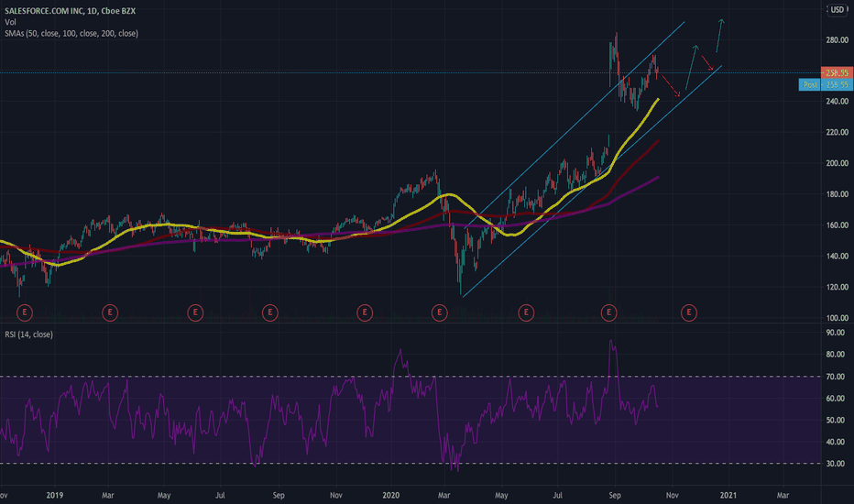
Task: Click the late May 2020 earnings marker
Action: pos(526,312)
